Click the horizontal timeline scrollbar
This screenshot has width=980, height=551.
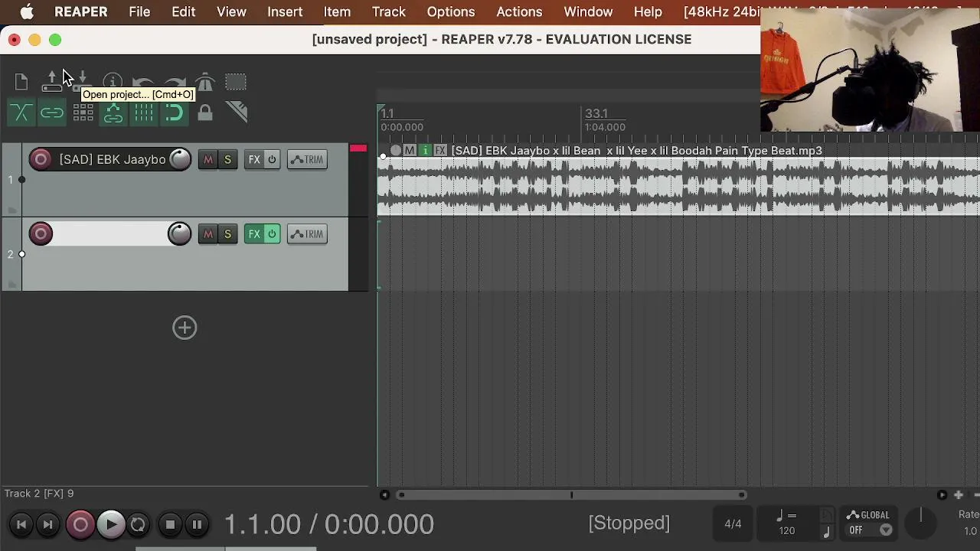[x=571, y=495]
